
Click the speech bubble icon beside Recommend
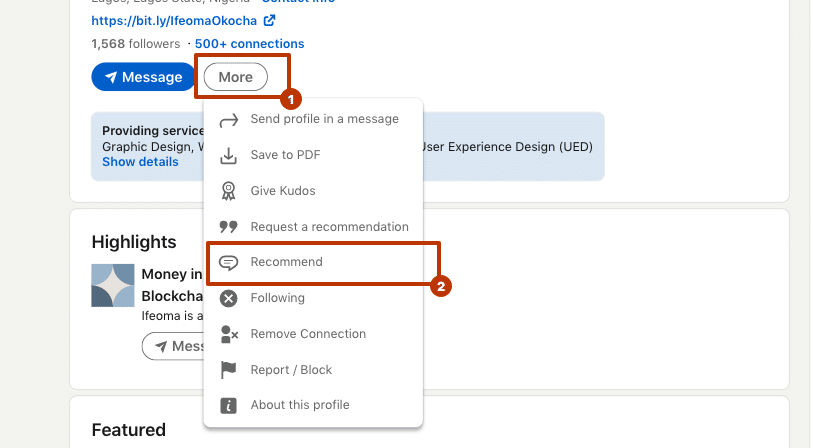coord(228,262)
